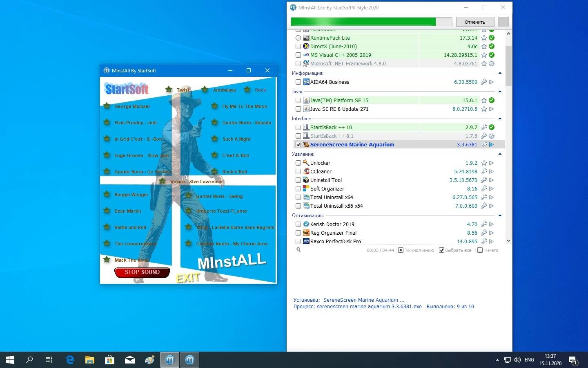Image resolution: width=588 pixels, height=368 pixels.
Task: Click the ENG language indicator in the taskbar
Action: point(529,360)
